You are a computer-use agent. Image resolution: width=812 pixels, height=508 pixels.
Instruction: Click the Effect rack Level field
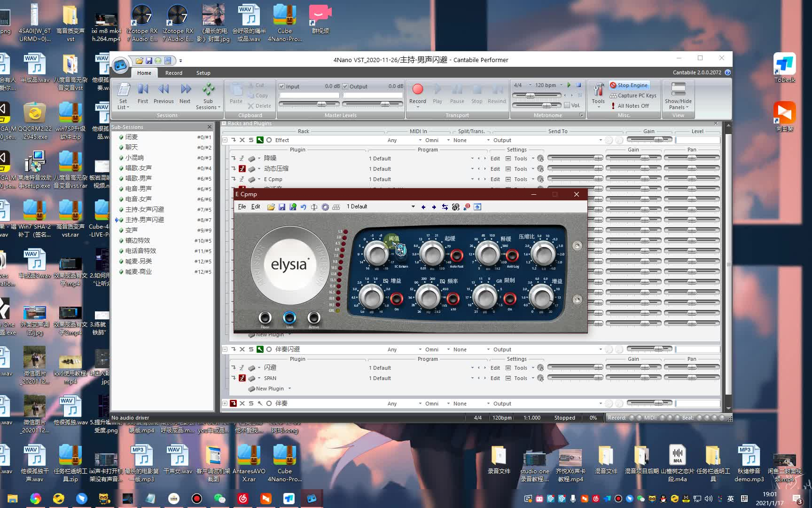(x=697, y=140)
